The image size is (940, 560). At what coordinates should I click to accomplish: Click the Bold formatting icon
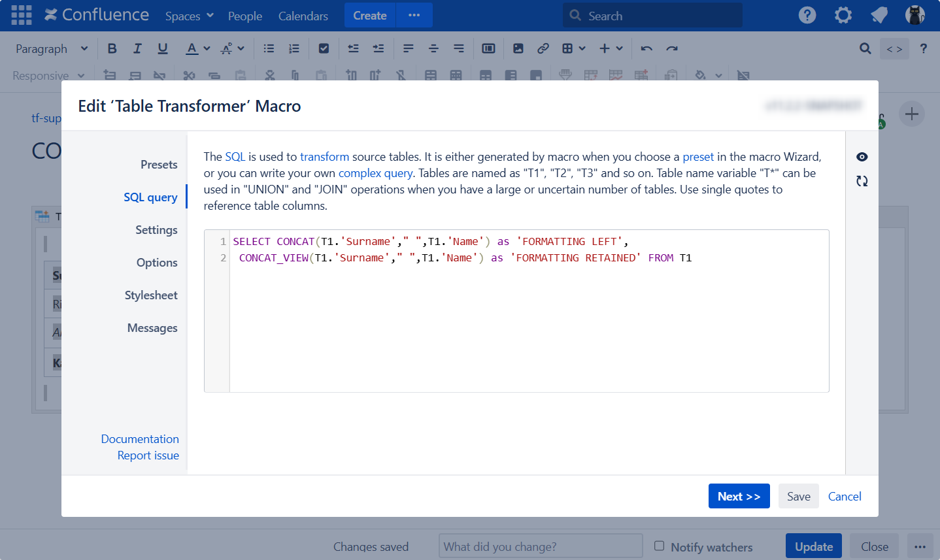coord(112,48)
